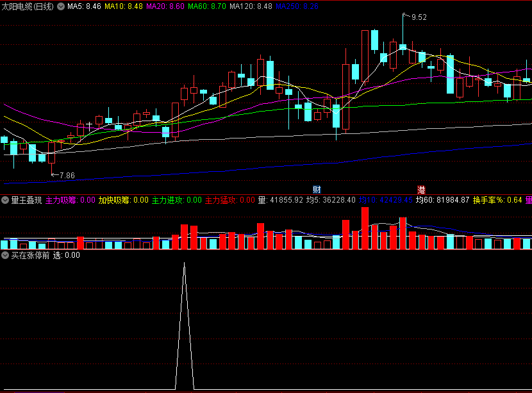The width and height of the screenshot is (532, 393).
Task: Click the 换手率%: 0.64 value
Action: click(x=497, y=200)
